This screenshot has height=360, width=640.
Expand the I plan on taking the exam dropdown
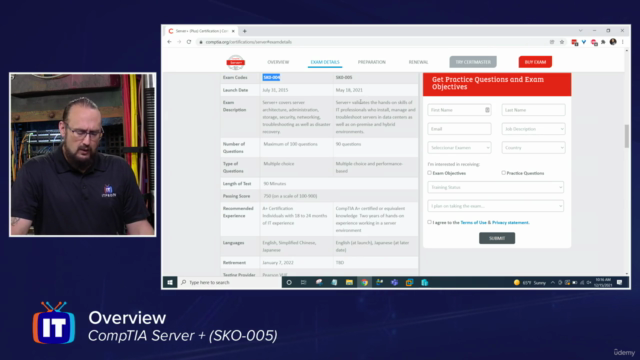coord(496,206)
